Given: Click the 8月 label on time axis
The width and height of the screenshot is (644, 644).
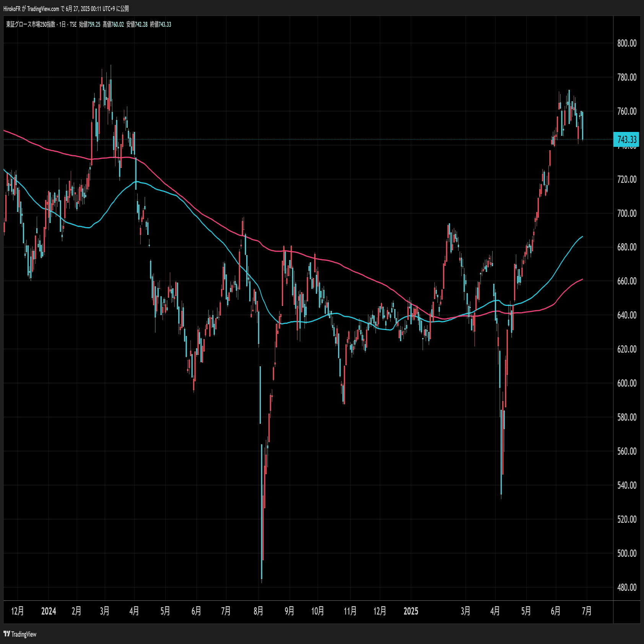Looking at the screenshot, I should 259,611.
